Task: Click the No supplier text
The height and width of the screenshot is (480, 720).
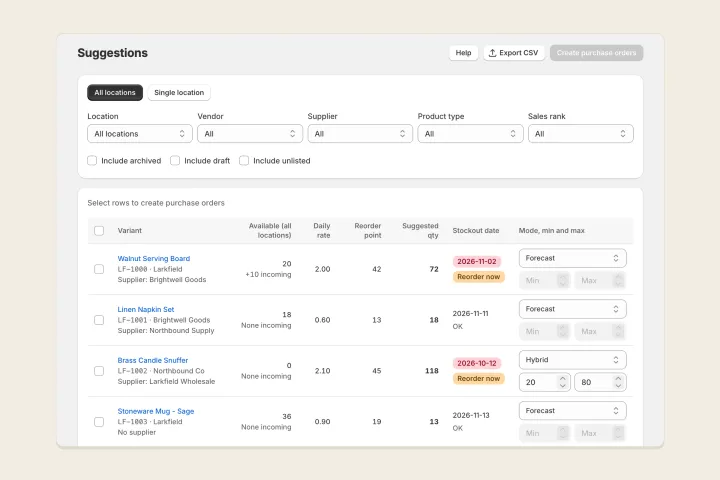Action: point(137,432)
